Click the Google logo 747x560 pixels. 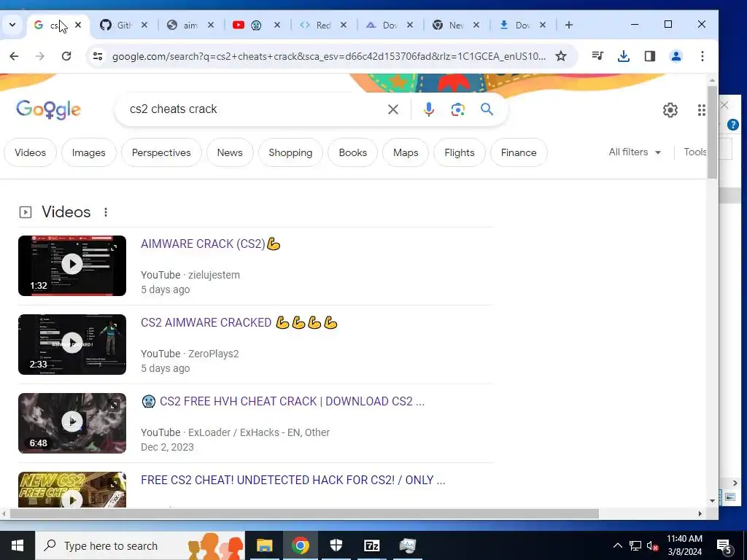point(49,109)
